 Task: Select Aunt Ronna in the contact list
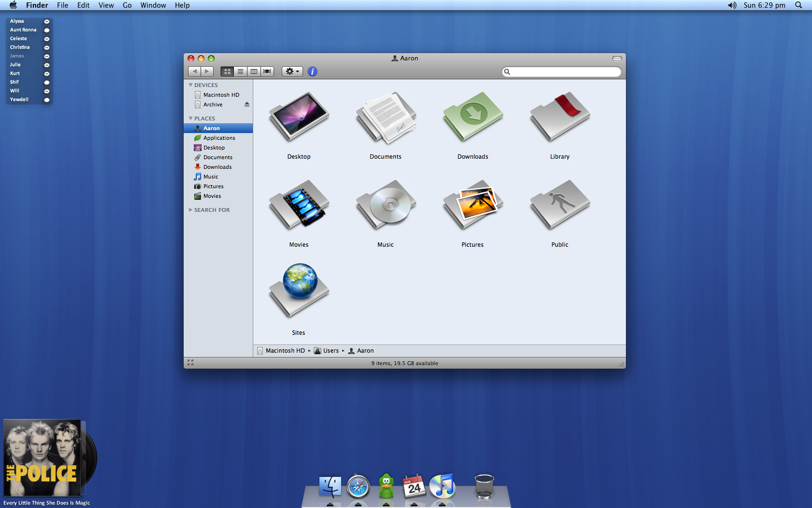coord(29,30)
